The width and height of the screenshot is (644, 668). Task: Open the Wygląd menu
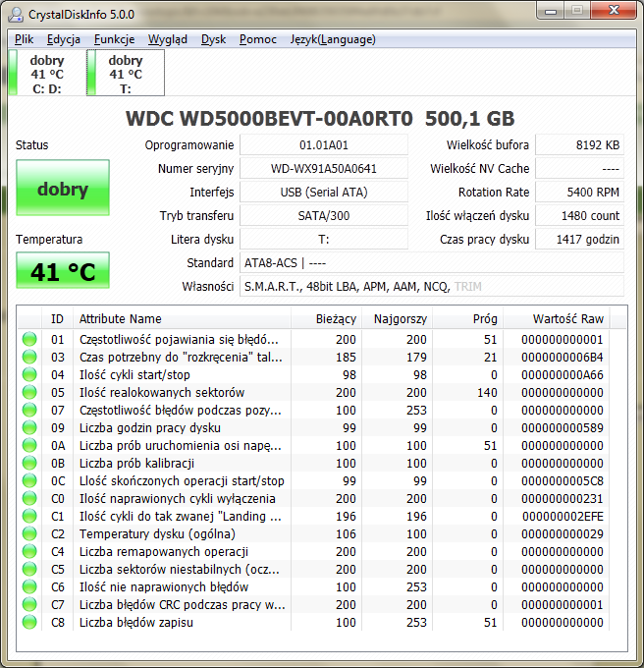coord(168,39)
